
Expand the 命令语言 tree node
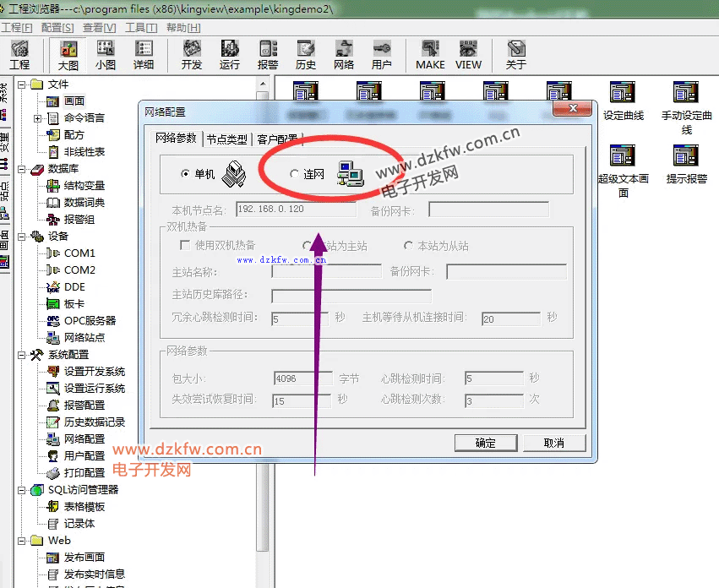[38, 118]
